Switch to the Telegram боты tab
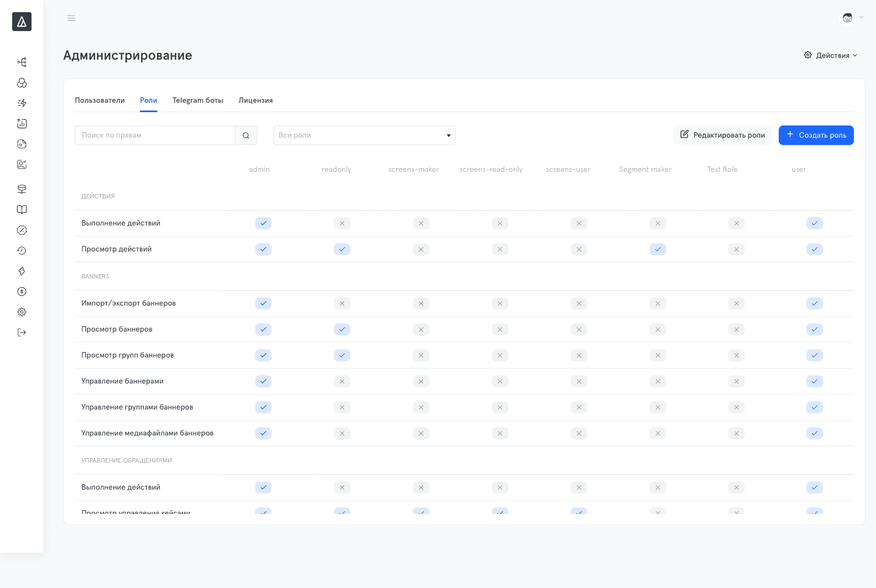876x588 pixels. 198,100
